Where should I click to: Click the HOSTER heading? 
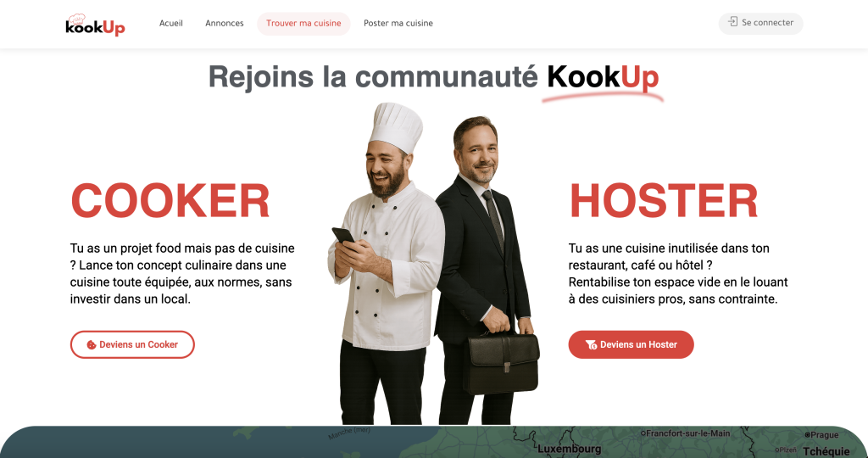click(x=664, y=200)
